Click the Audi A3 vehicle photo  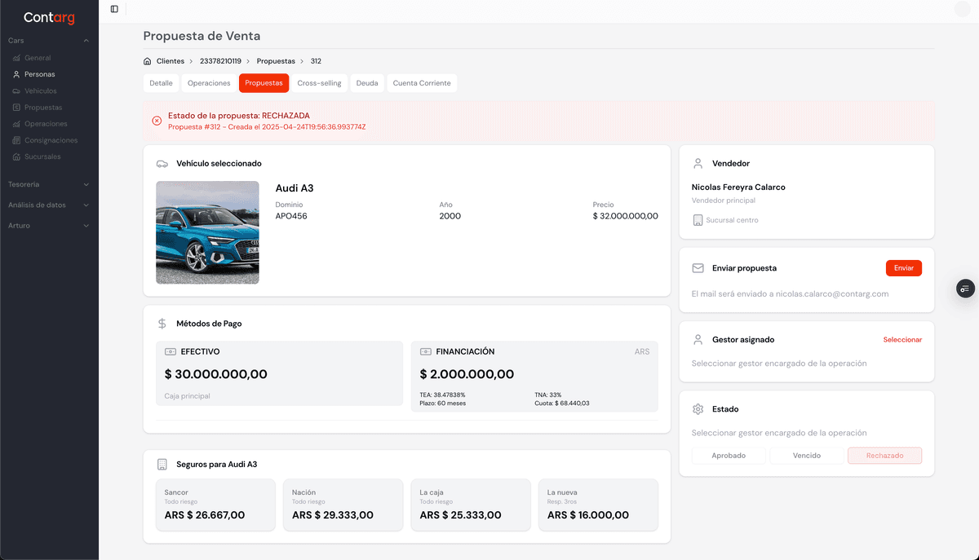pyautogui.click(x=207, y=232)
